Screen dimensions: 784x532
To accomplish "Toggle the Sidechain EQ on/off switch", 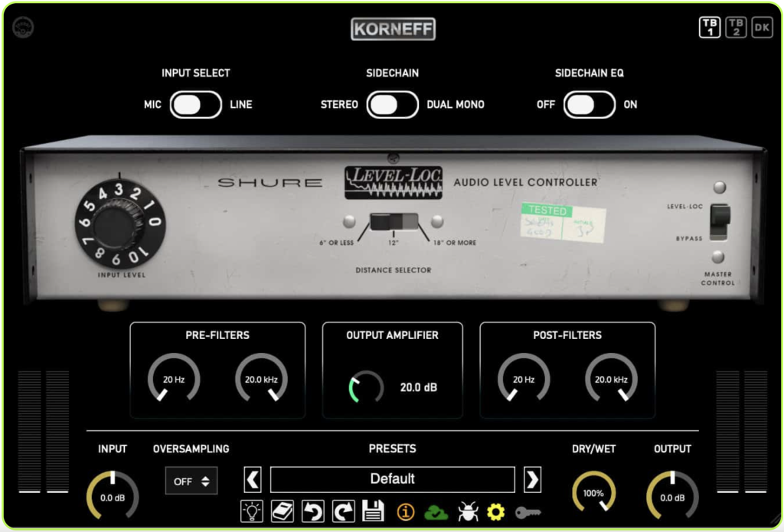I will (x=590, y=105).
